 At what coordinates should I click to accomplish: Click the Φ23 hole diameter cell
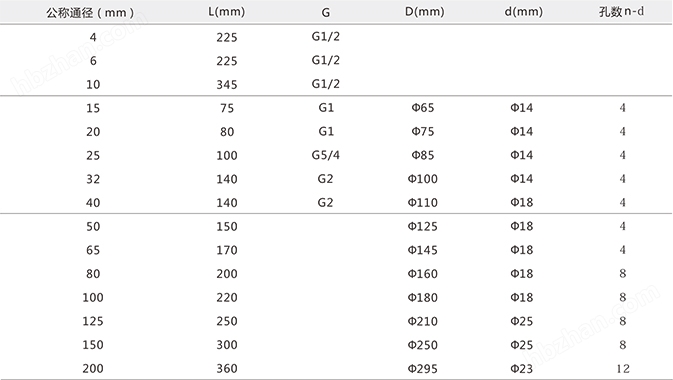[521, 368]
